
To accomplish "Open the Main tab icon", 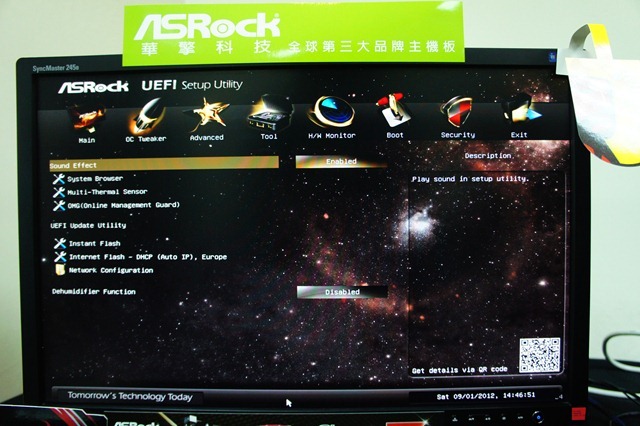I will point(86,118).
